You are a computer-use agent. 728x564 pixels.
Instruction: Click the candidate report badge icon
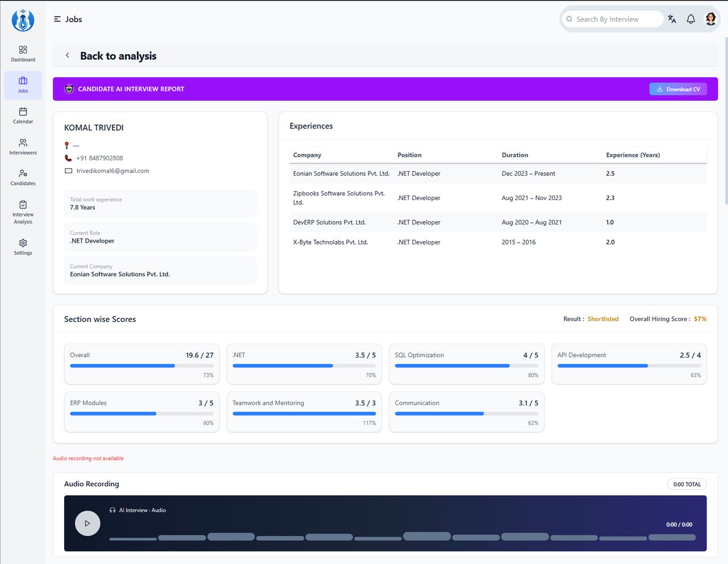click(69, 89)
